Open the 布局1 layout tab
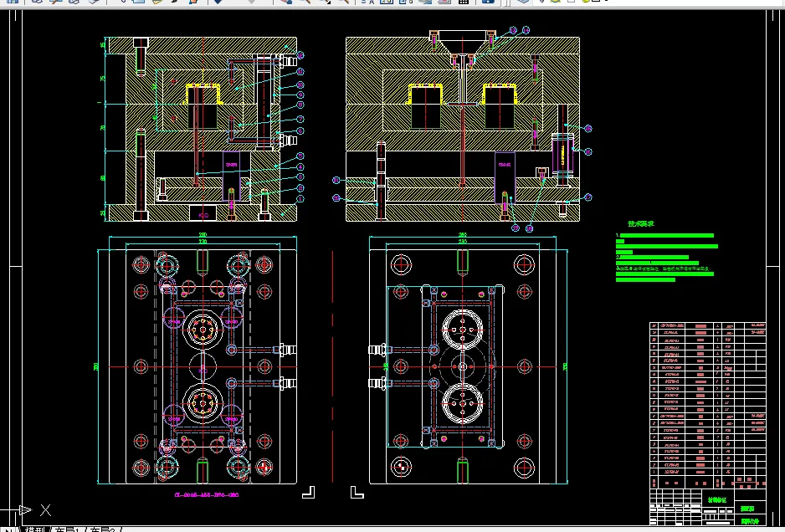785x532 pixels. (69, 529)
